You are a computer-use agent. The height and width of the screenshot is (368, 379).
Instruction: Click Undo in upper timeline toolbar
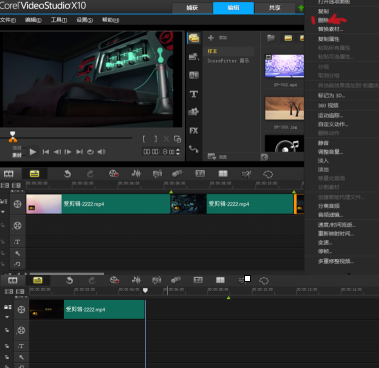tap(67, 174)
